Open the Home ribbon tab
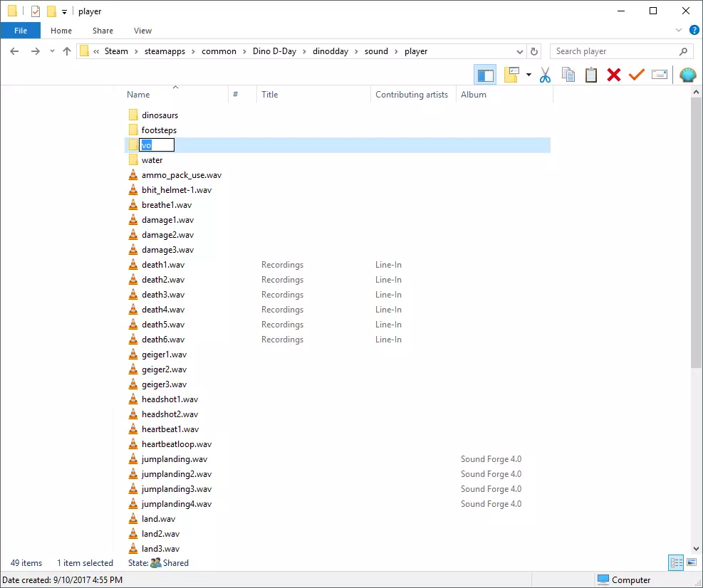Viewport: 703px width, 588px height. [x=61, y=31]
